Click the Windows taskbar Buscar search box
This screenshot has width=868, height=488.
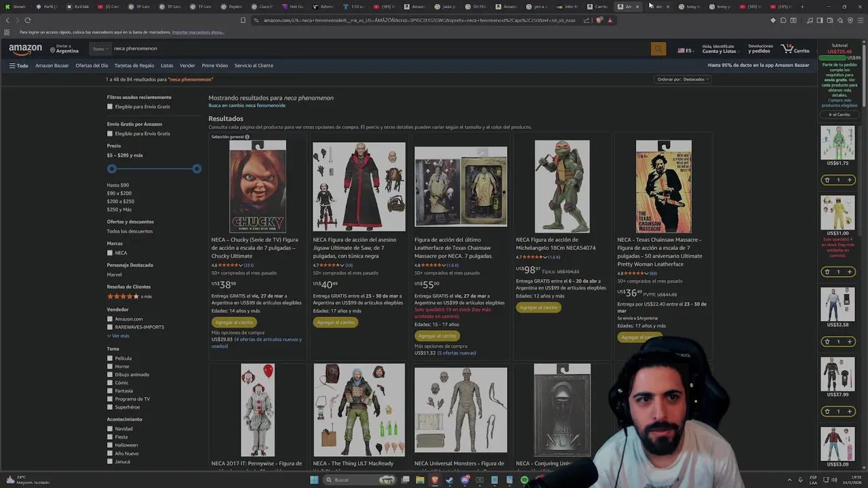coord(359,480)
